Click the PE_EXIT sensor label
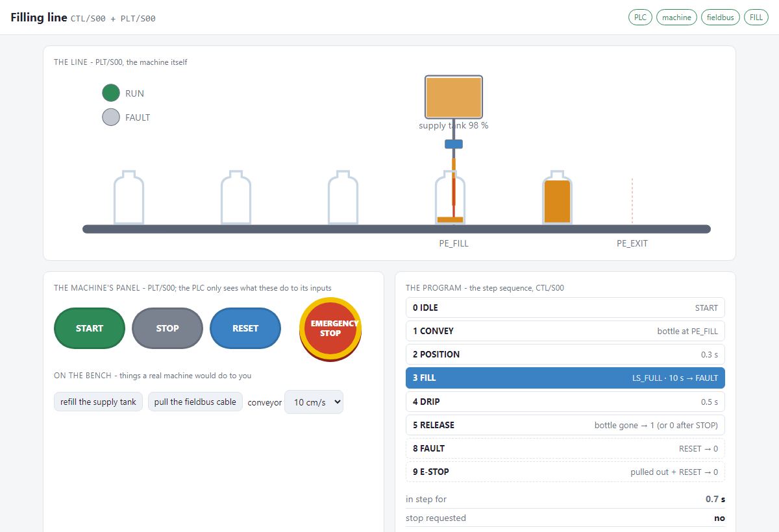 (632, 243)
